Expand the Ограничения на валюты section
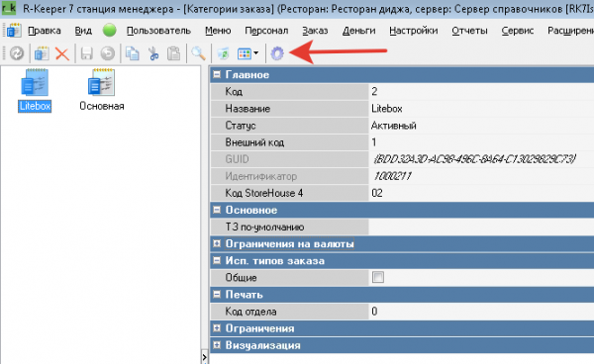Image resolution: width=594 pixels, height=364 pixels. pyautogui.click(x=217, y=243)
